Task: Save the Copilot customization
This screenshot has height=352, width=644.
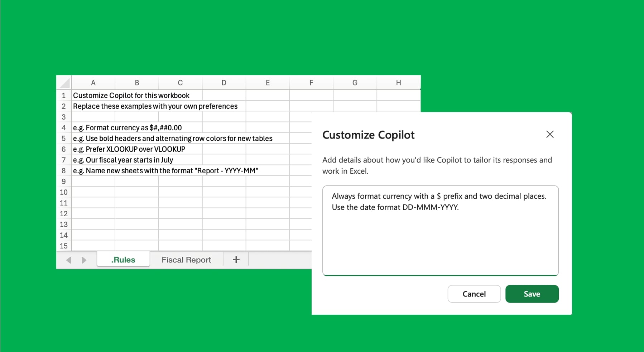Action: point(532,294)
